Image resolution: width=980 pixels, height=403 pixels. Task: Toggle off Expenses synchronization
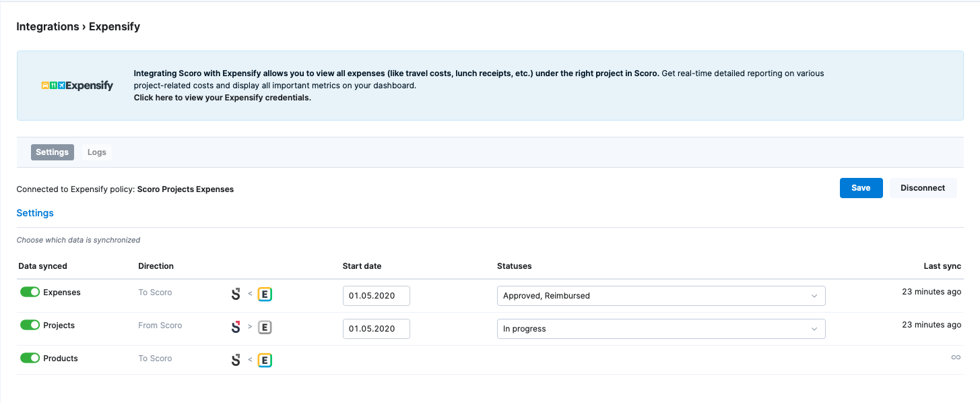pos(30,292)
